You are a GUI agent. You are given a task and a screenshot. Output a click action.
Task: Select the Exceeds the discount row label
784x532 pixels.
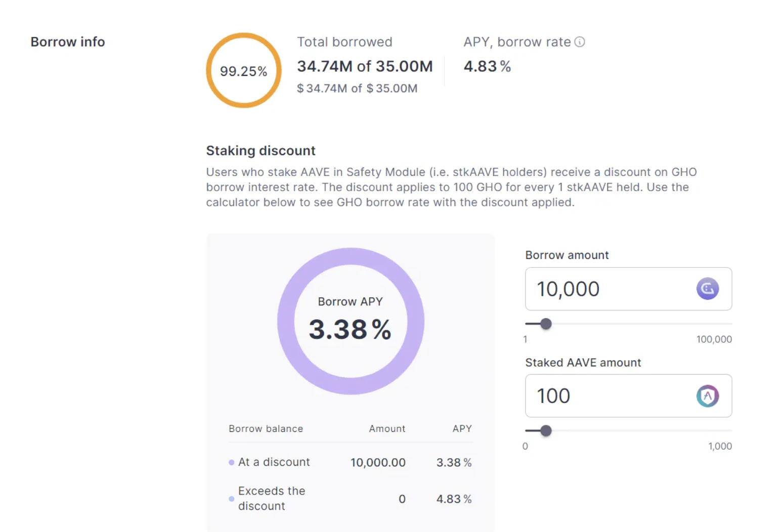pos(272,499)
